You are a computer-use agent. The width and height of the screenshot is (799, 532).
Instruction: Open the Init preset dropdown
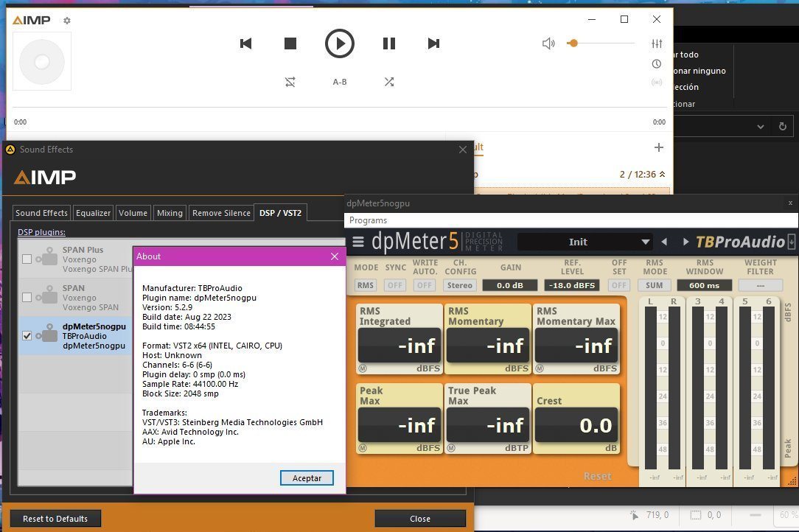click(x=585, y=242)
